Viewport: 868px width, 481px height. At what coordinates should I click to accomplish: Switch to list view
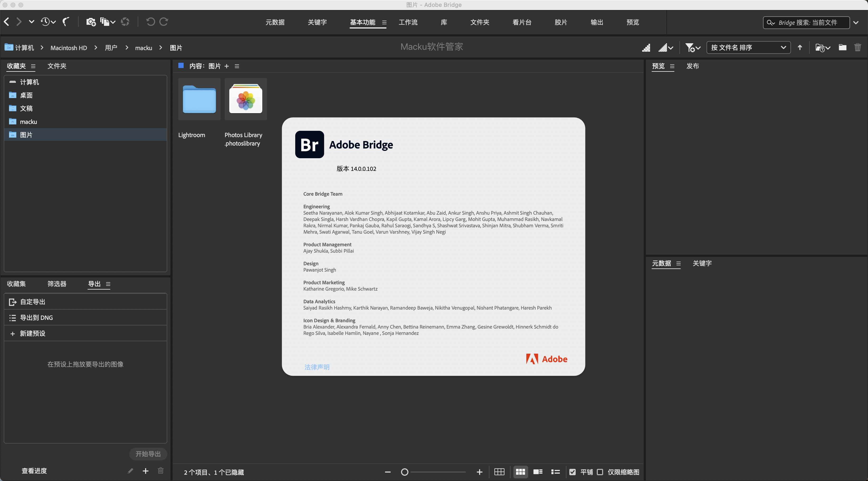(555, 472)
